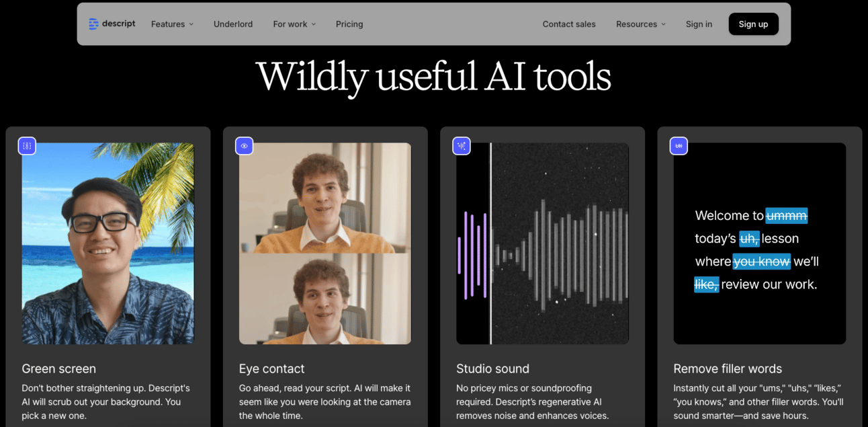The height and width of the screenshot is (427, 868).
Task: Click the Eye contact eye badge icon
Action: [x=245, y=146]
